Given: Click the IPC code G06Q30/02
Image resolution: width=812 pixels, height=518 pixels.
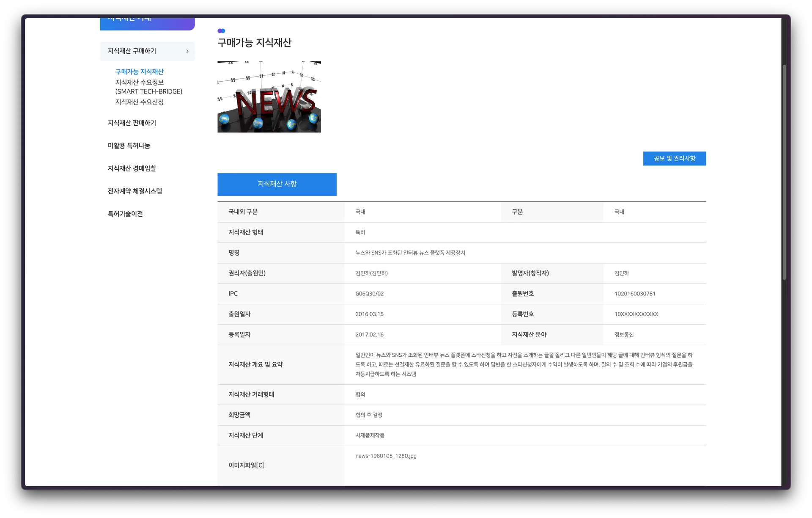Looking at the screenshot, I should click(369, 294).
